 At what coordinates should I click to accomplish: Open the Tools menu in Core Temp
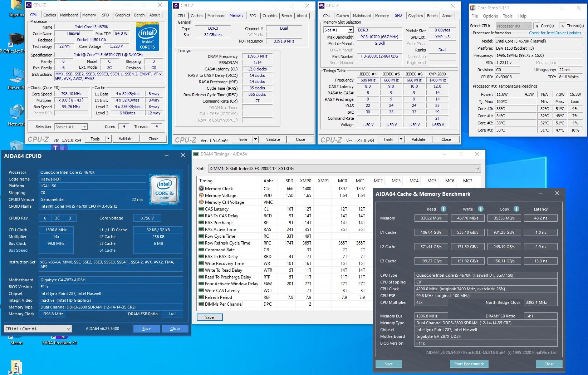click(x=508, y=16)
